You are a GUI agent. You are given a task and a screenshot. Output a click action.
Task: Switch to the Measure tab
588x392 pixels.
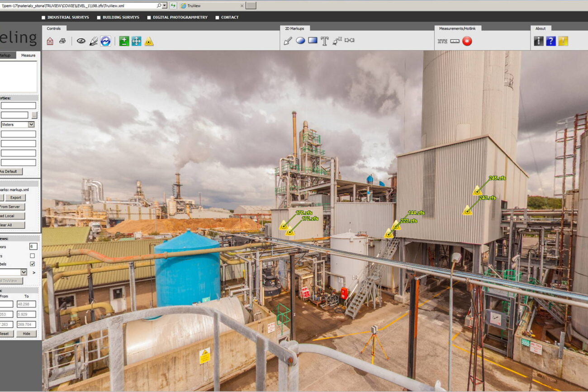pyautogui.click(x=28, y=55)
